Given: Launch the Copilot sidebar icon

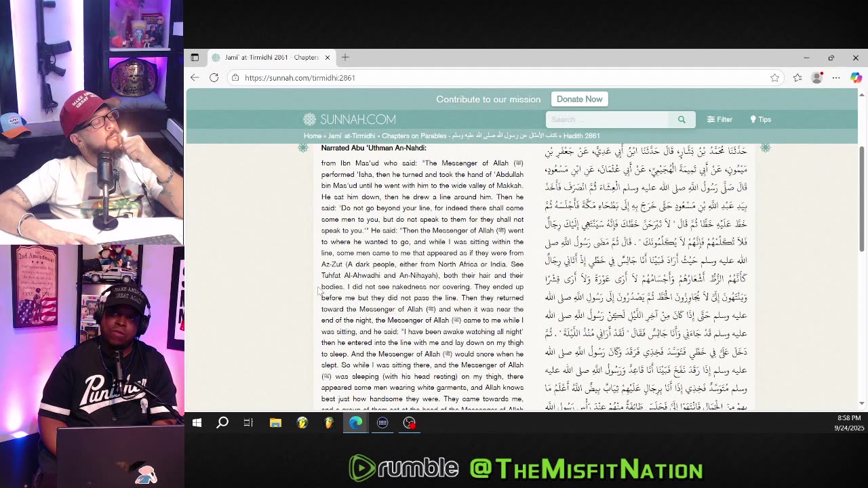Looking at the screenshot, I should click(856, 78).
